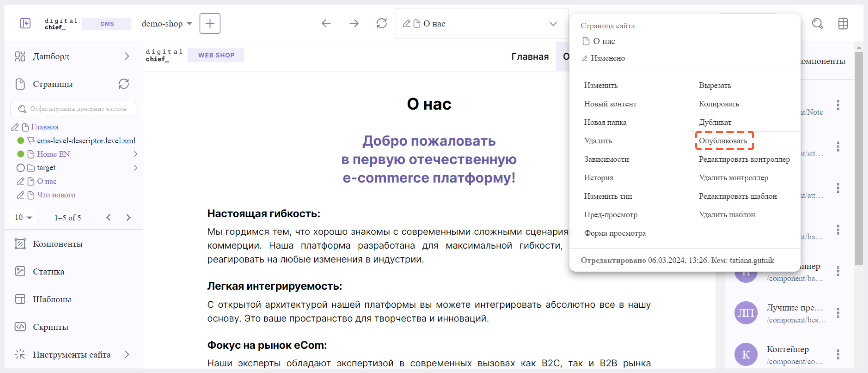Toggle green status dot on Home EN
Screen dimensions: 868x373
click(20, 154)
